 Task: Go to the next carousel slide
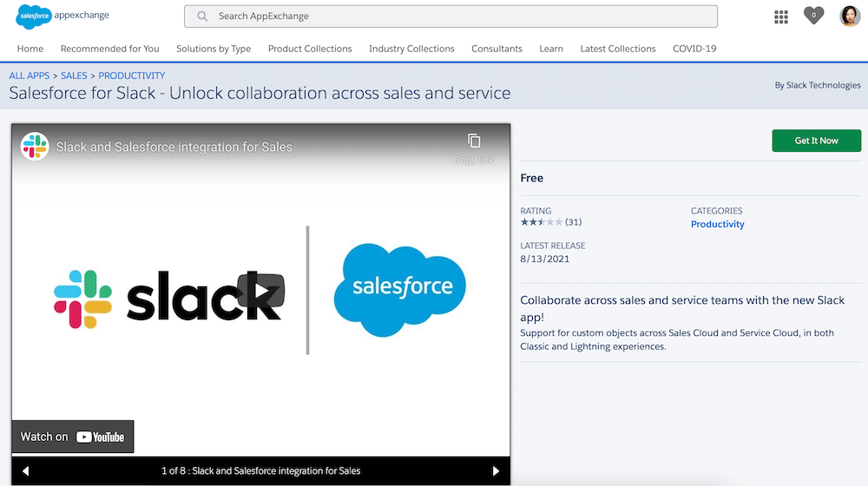coord(496,471)
